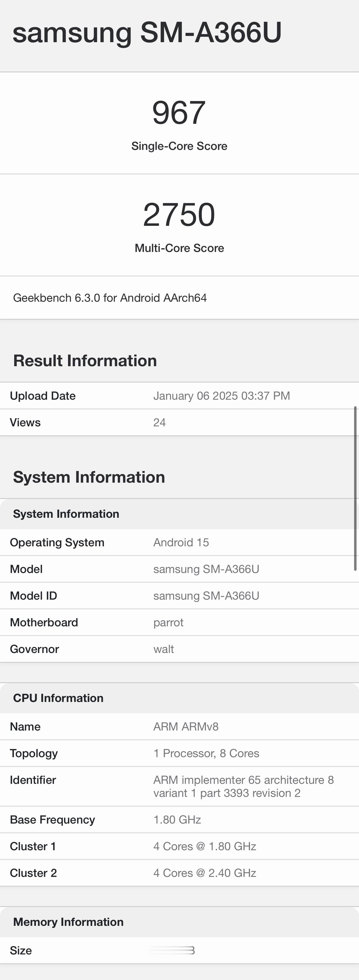The image size is (359, 980).
Task: Select the Android 15 value
Action: (x=181, y=543)
